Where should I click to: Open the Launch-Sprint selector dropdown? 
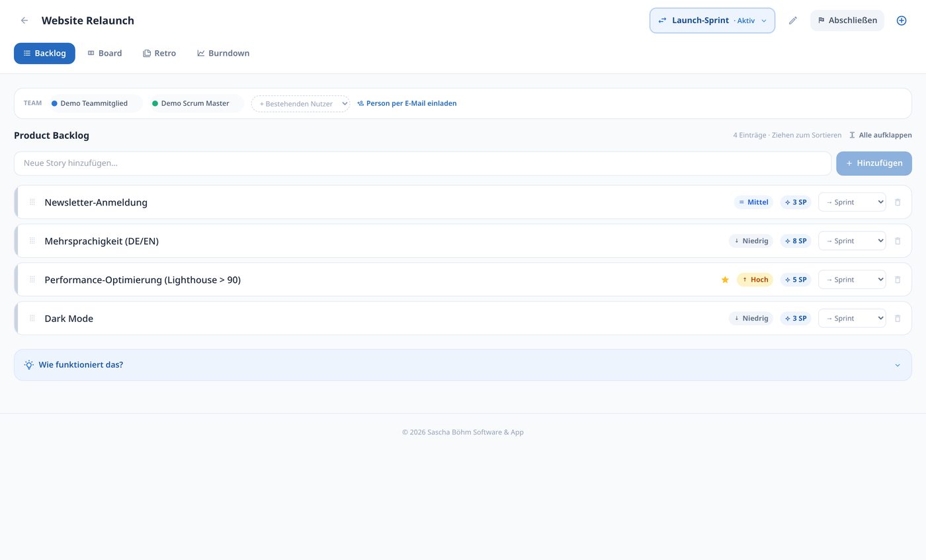[712, 20]
